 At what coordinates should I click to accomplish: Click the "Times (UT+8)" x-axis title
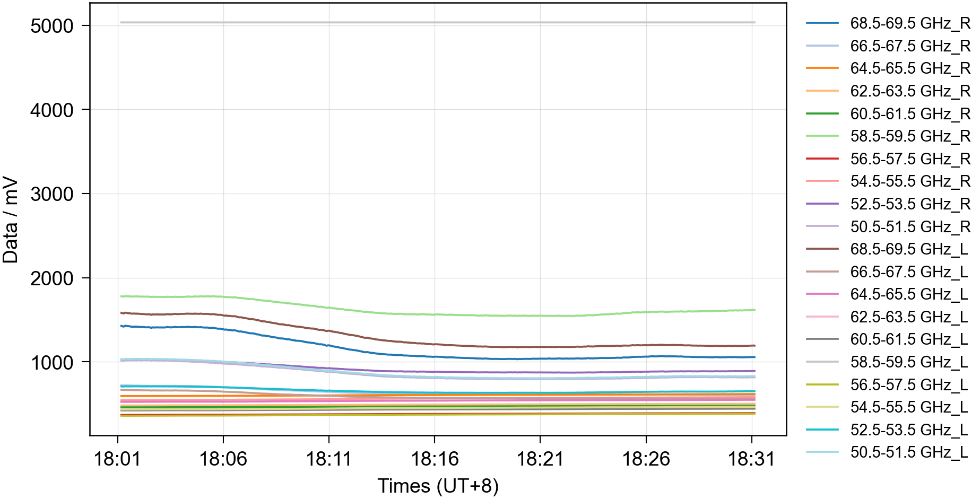click(x=438, y=486)
